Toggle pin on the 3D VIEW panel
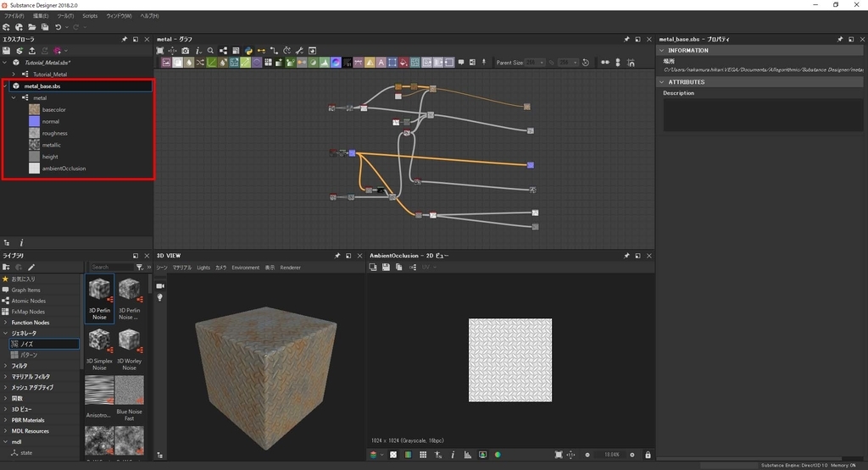Image resolution: width=868 pixels, height=470 pixels. [x=337, y=255]
